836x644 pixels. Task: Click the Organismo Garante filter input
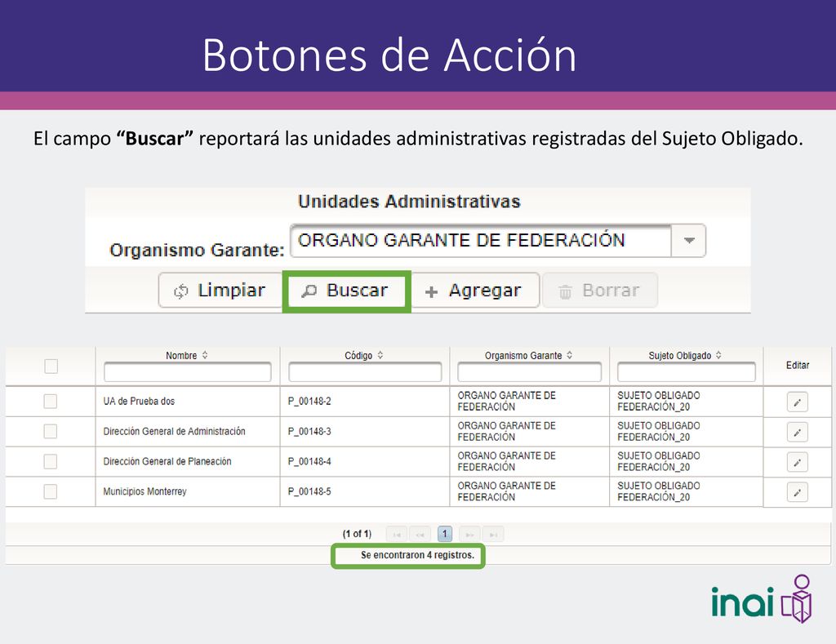tap(529, 371)
